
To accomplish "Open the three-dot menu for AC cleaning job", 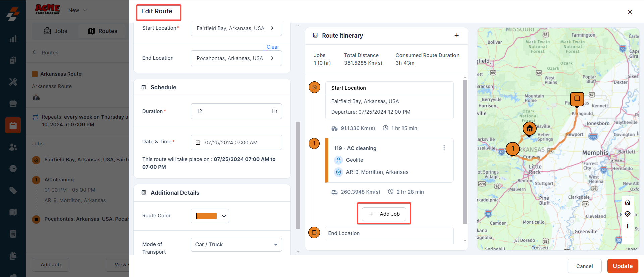I will pos(444,148).
